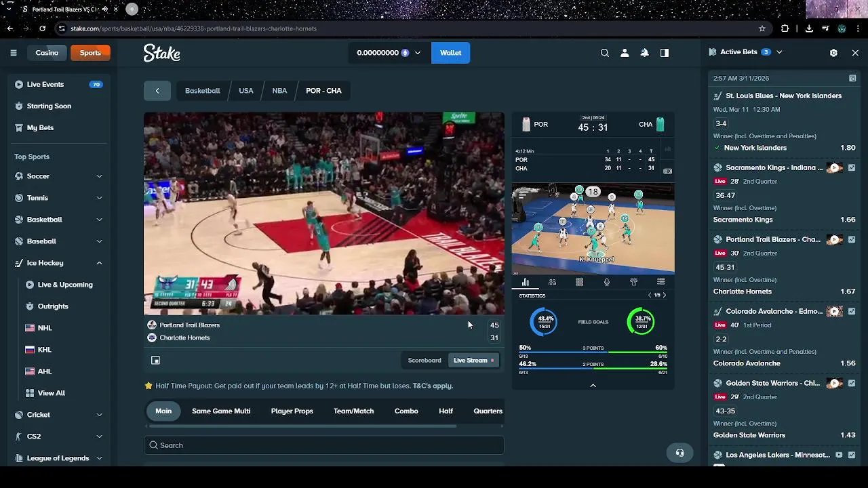This screenshot has width=868, height=488.
Task: Bookmark this page with the star icon
Action: pyautogui.click(x=762, y=28)
